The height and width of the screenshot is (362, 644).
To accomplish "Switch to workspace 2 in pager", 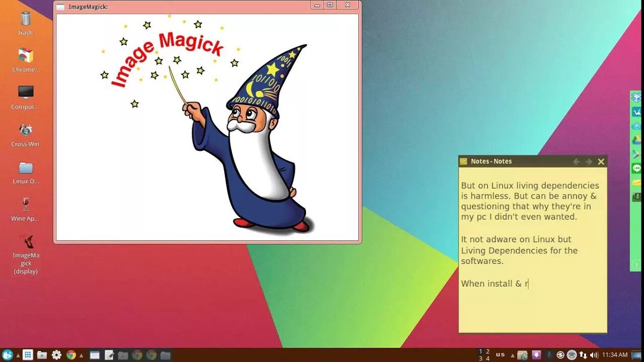I will coord(488,351).
